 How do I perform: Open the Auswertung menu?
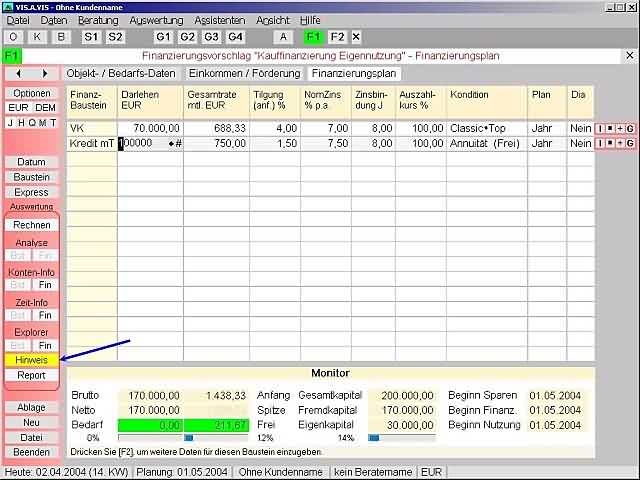click(x=156, y=20)
